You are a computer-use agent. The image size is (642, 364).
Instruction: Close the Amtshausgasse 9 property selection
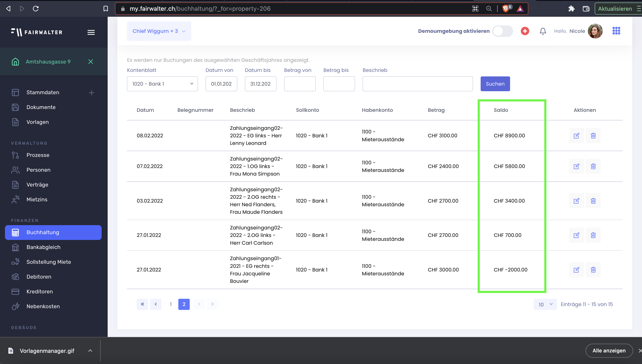click(x=91, y=62)
